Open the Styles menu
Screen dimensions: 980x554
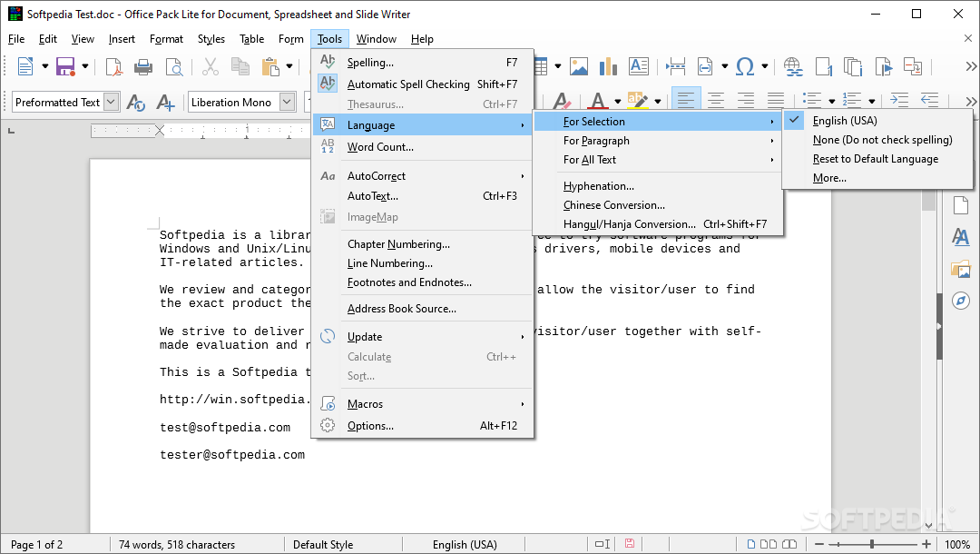click(211, 39)
